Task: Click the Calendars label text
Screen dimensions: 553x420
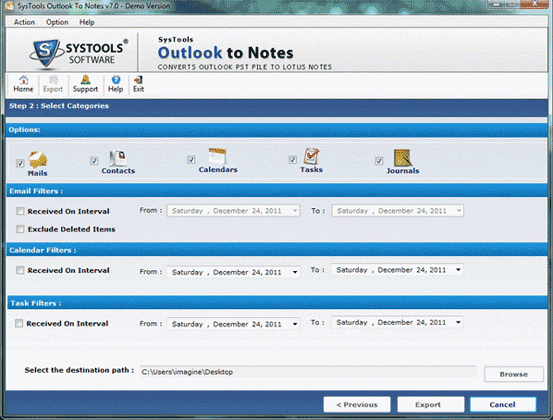Action: [218, 170]
